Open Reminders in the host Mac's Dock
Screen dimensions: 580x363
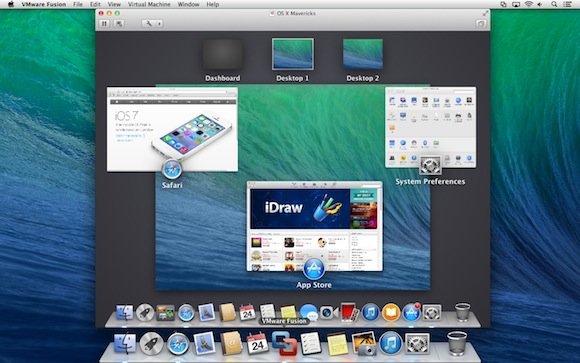tap(311, 343)
